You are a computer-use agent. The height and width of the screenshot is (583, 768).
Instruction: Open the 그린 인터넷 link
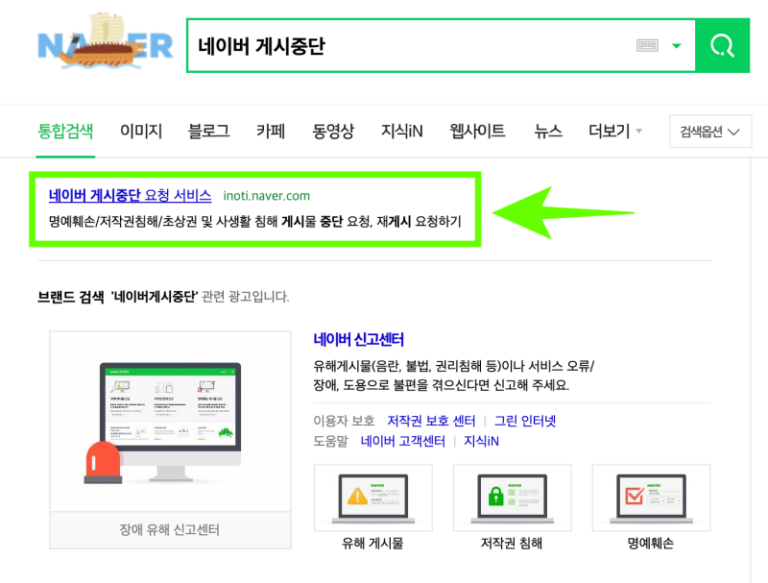525,421
